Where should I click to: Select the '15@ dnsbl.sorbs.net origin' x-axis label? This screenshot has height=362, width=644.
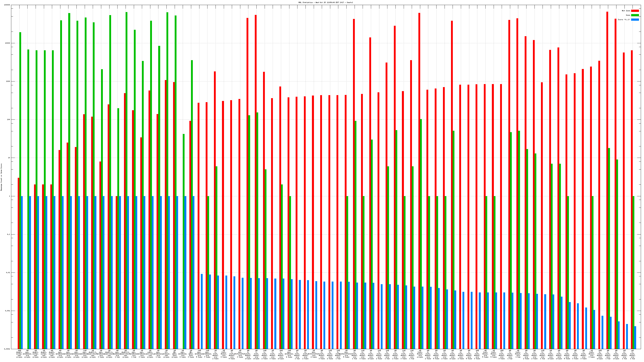[19, 354]
